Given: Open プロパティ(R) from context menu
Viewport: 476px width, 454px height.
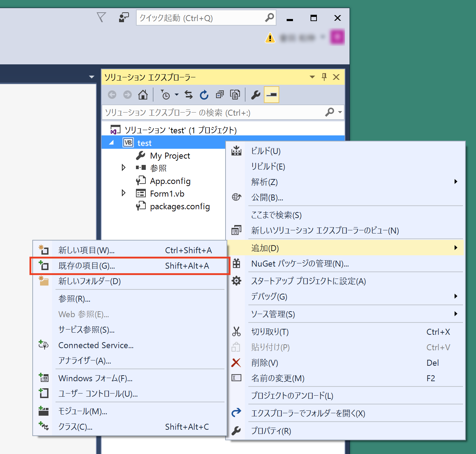Looking at the screenshot, I should (x=346, y=431).
